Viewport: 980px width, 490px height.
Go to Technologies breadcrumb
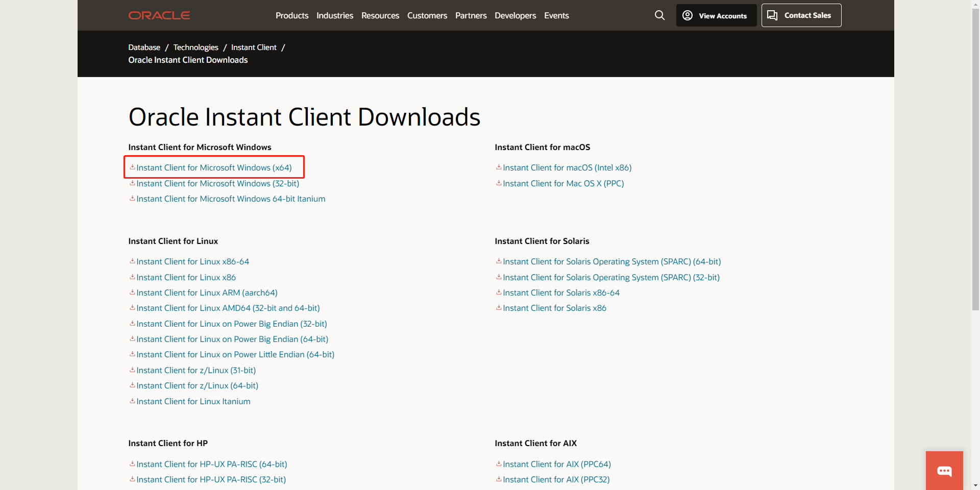point(196,47)
